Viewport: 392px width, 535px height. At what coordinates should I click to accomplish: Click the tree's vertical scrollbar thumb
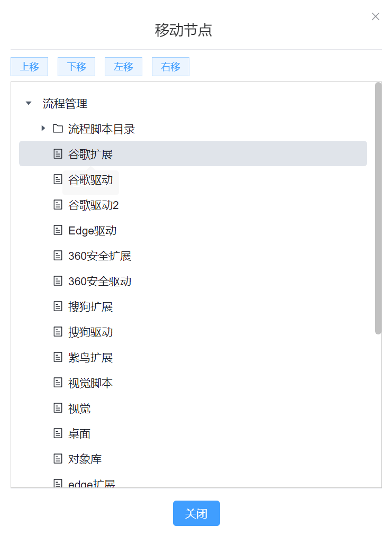pos(378,208)
